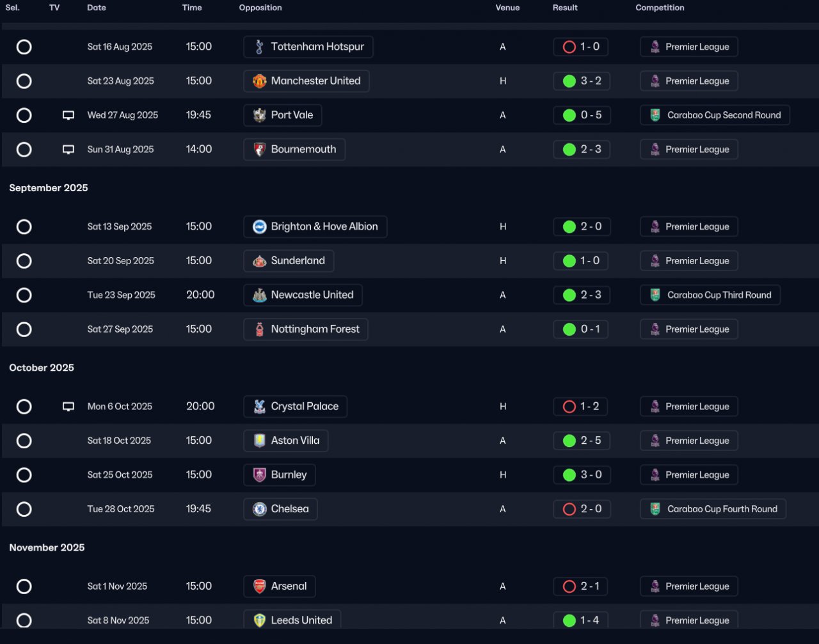This screenshot has height=644, width=819.
Task: Click the TV icon on Port Vale row
Action: pos(68,116)
